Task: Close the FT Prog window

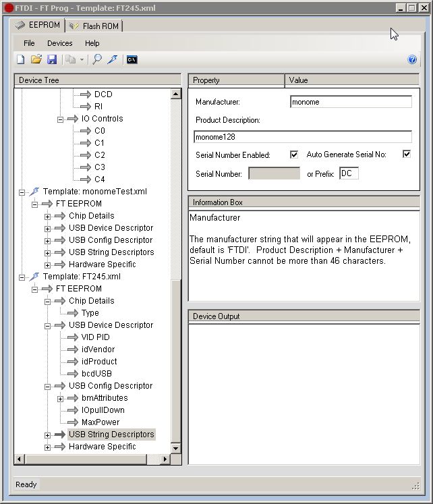Action: 424,7
